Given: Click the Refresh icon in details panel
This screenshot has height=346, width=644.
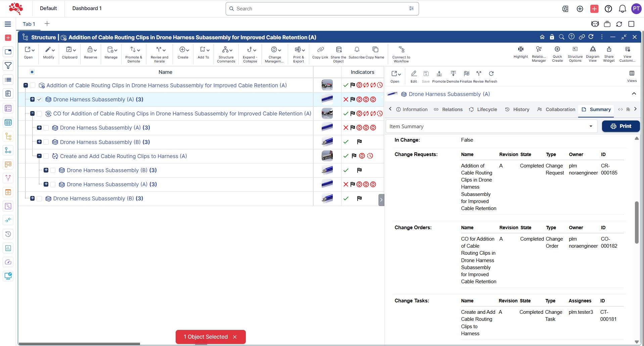Looking at the screenshot, I should 491,74.
